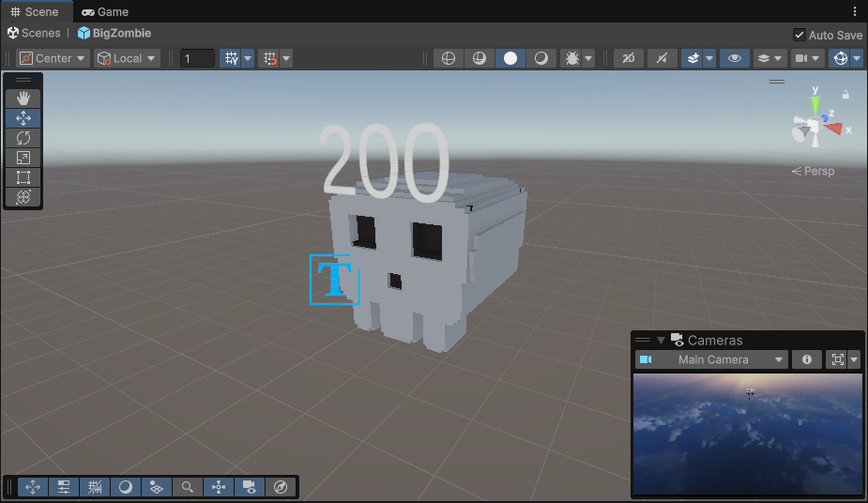Screen dimensions: 868x503
Task: Click the compass orientation icon in bottom toolbar
Action: pos(281,487)
